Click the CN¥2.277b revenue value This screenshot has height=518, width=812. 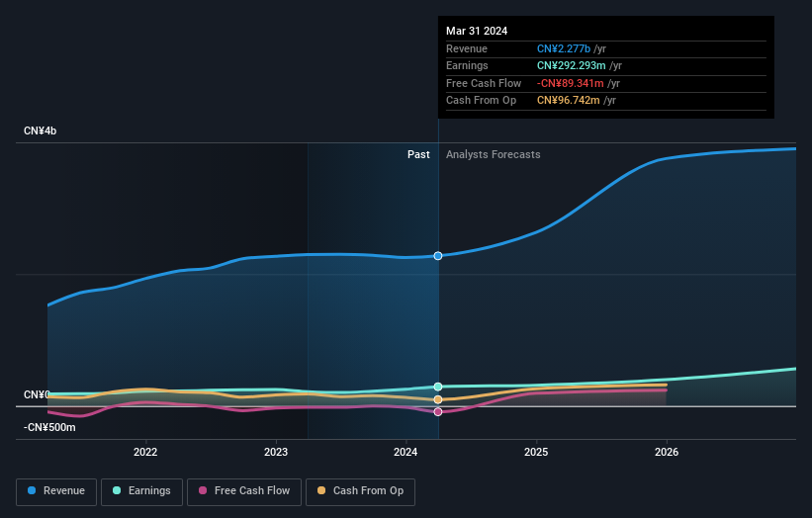pyautogui.click(x=564, y=48)
